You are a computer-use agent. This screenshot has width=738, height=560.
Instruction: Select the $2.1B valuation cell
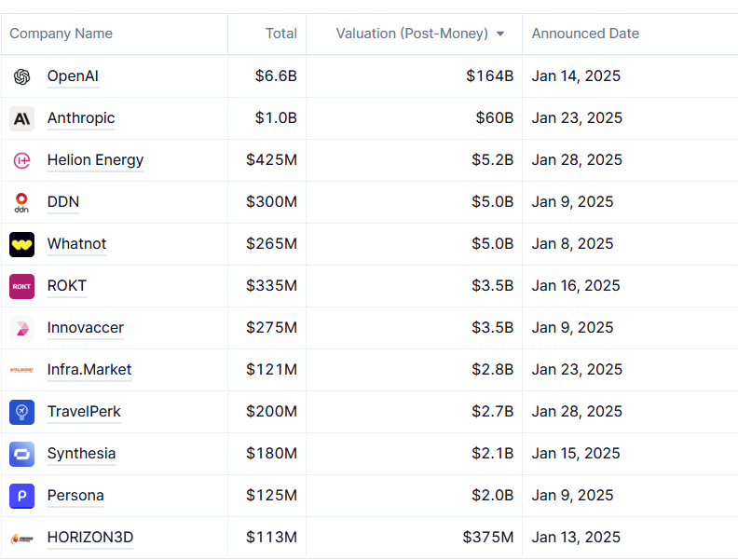coord(414,453)
